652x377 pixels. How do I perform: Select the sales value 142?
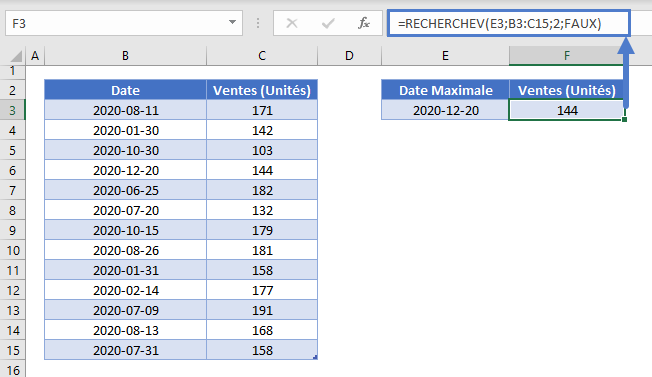click(x=262, y=130)
